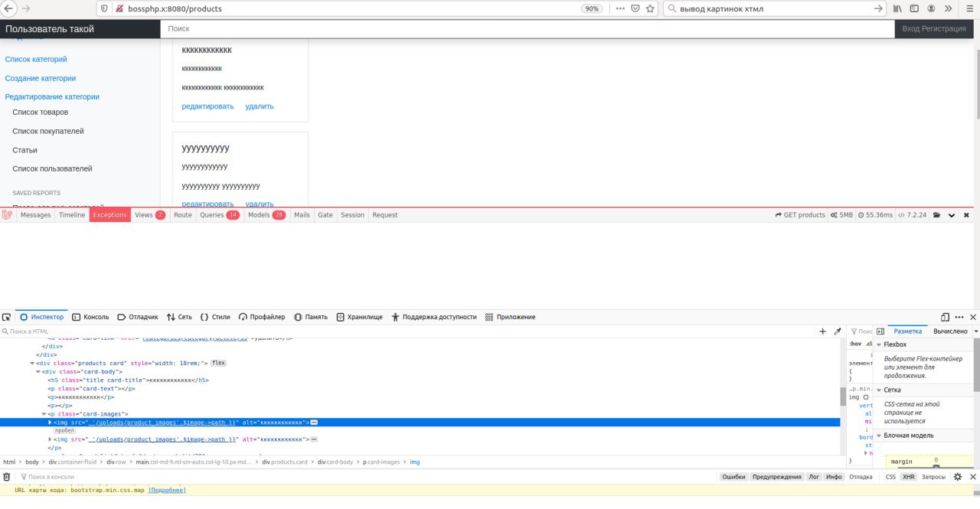Click the responsive design mode icon

[x=945, y=317]
